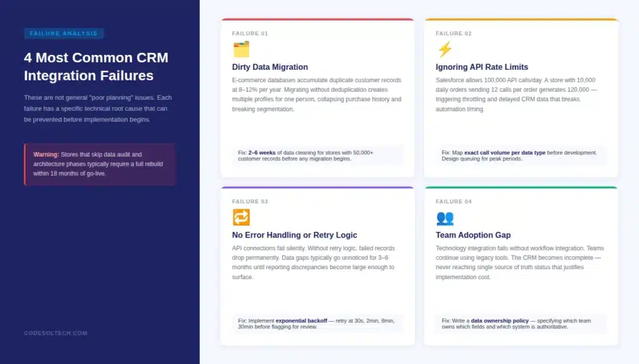Click the 'Ignoring API Rate Limits' title
The width and height of the screenshot is (639, 364).
(482, 67)
